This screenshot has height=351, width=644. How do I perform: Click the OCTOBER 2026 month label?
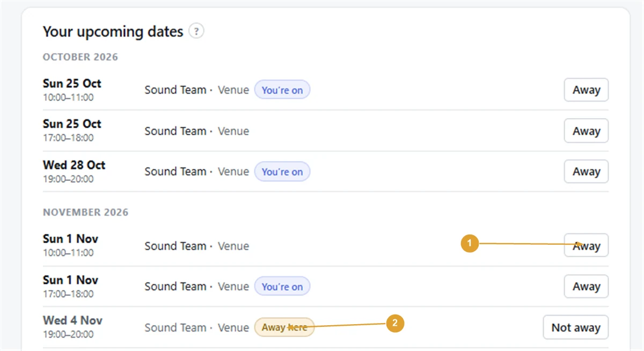coord(80,57)
